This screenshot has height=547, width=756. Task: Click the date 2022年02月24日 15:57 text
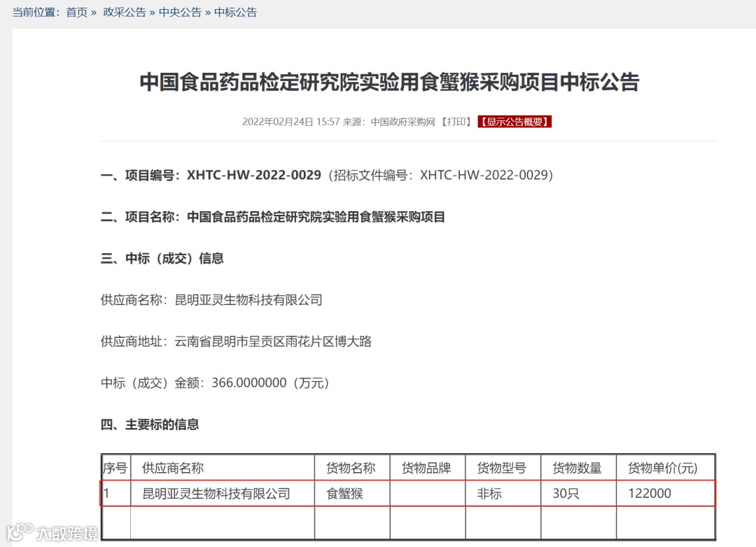(x=290, y=122)
